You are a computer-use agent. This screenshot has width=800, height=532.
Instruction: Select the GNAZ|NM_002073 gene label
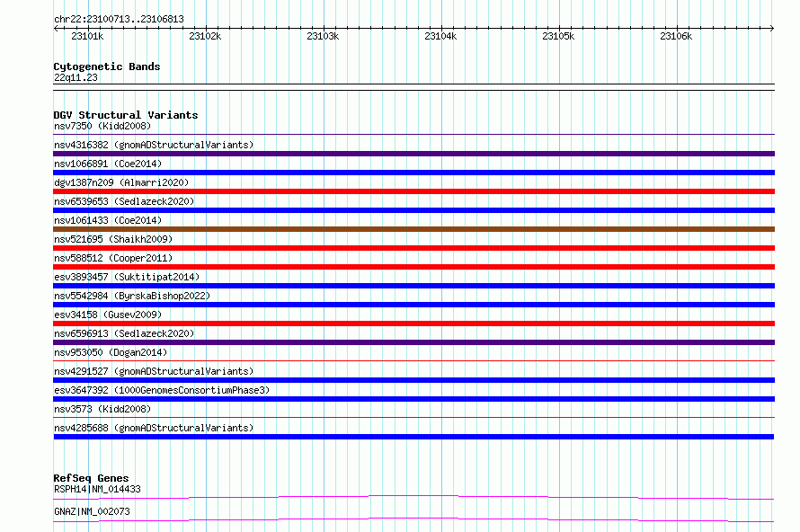tap(92, 511)
